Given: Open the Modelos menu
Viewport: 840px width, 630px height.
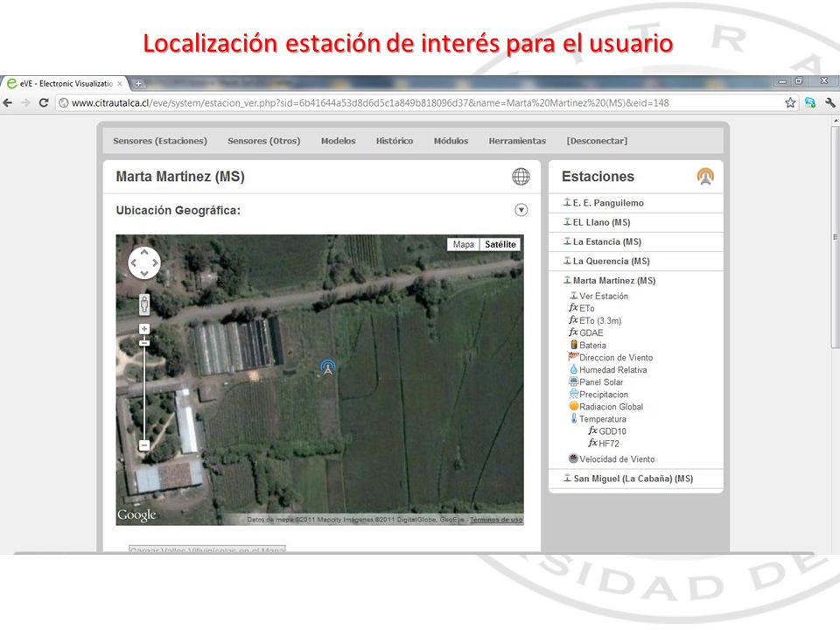Looking at the screenshot, I should (x=338, y=141).
